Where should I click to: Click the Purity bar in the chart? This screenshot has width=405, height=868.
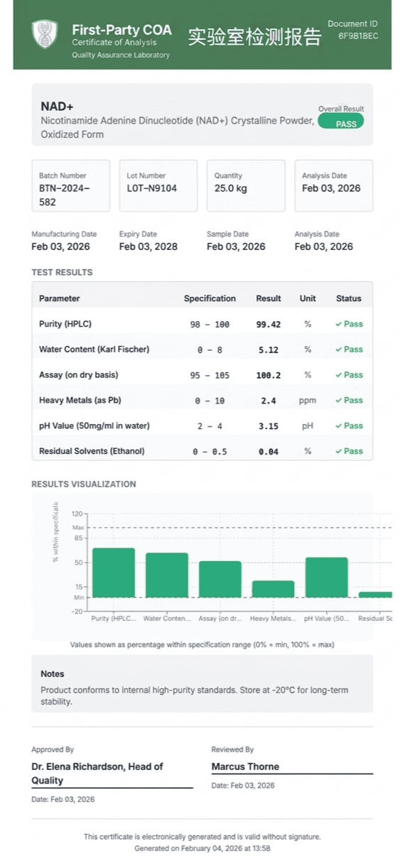[114, 573]
